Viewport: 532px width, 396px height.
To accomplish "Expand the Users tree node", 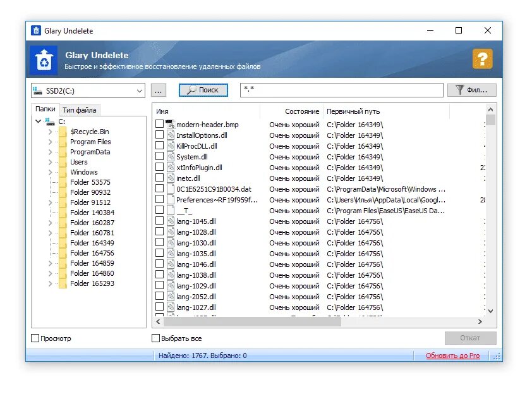I will tap(50, 162).
